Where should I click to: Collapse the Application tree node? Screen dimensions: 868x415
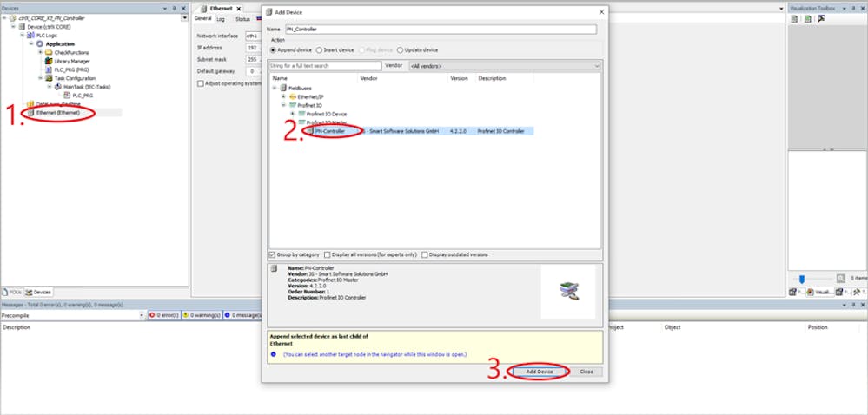[x=31, y=43]
